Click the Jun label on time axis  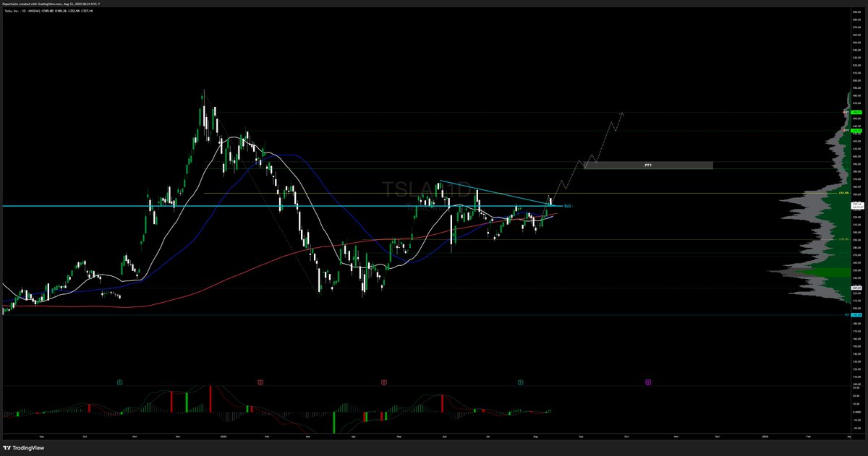[445, 437]
